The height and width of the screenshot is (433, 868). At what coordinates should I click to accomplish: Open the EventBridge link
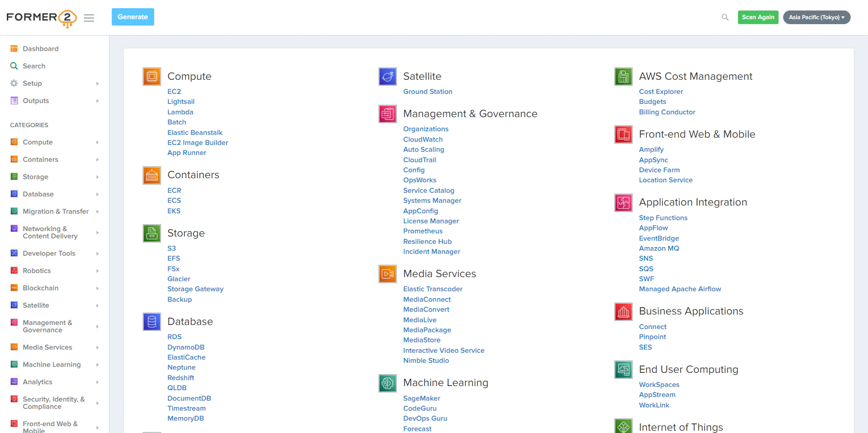coord(659,238)
